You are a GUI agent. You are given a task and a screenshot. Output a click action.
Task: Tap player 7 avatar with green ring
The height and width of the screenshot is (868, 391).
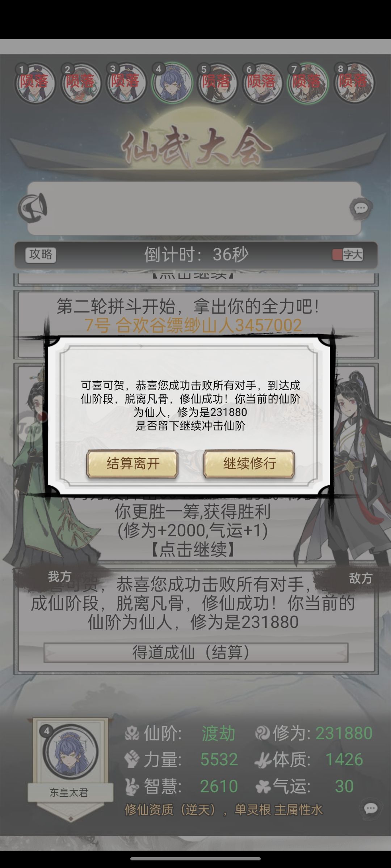(x=308, y=83)
